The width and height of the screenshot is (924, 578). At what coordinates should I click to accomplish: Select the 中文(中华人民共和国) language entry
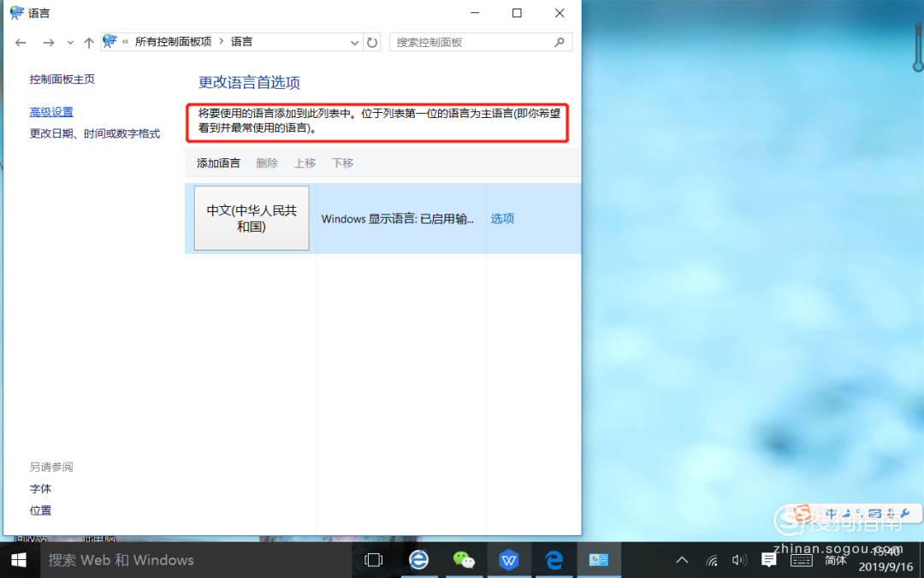point(251,218)
